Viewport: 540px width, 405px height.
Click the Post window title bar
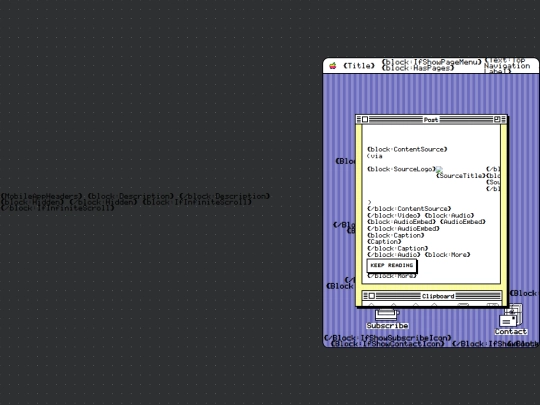point(431,120)
